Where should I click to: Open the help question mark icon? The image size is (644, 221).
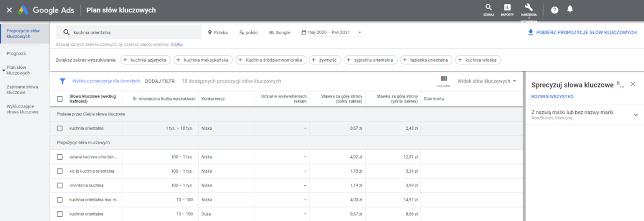point(554,10)
